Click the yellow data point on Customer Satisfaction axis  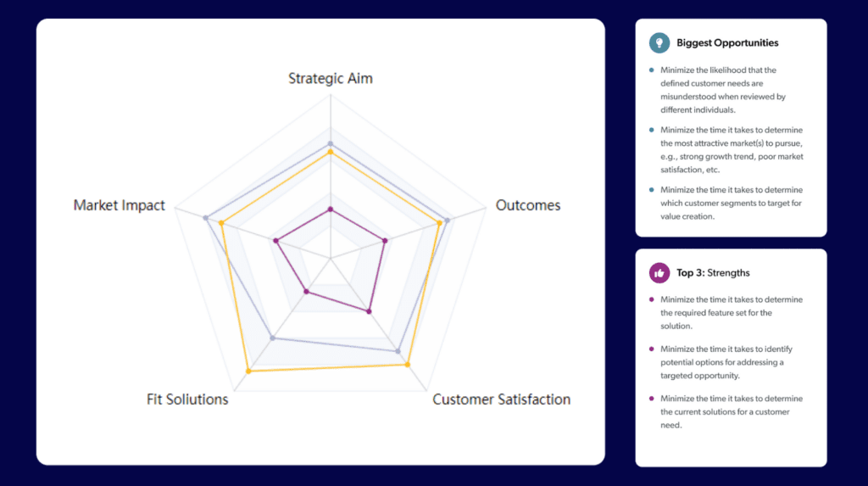(x=408, y=365)
